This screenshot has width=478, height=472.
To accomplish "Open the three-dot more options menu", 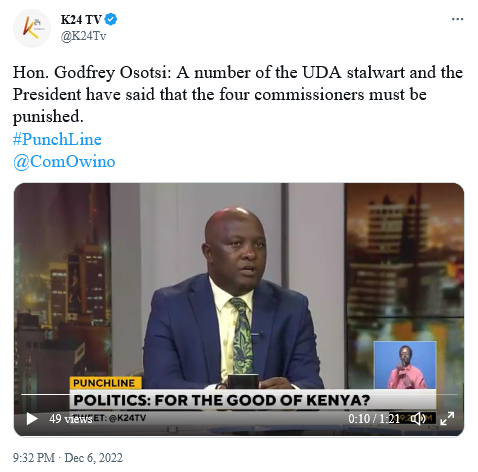I will [457, 19].
